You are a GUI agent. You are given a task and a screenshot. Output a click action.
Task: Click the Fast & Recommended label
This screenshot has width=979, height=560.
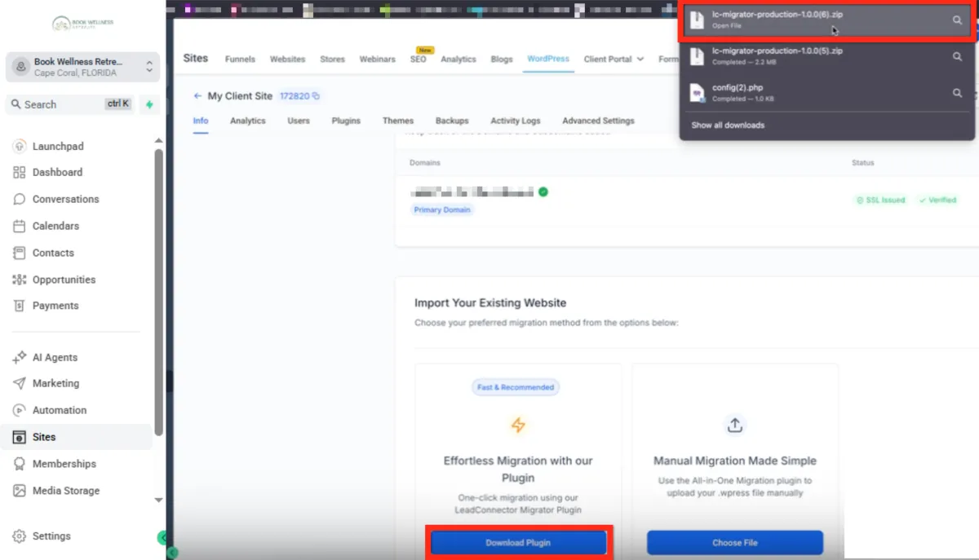coord(516,387)
